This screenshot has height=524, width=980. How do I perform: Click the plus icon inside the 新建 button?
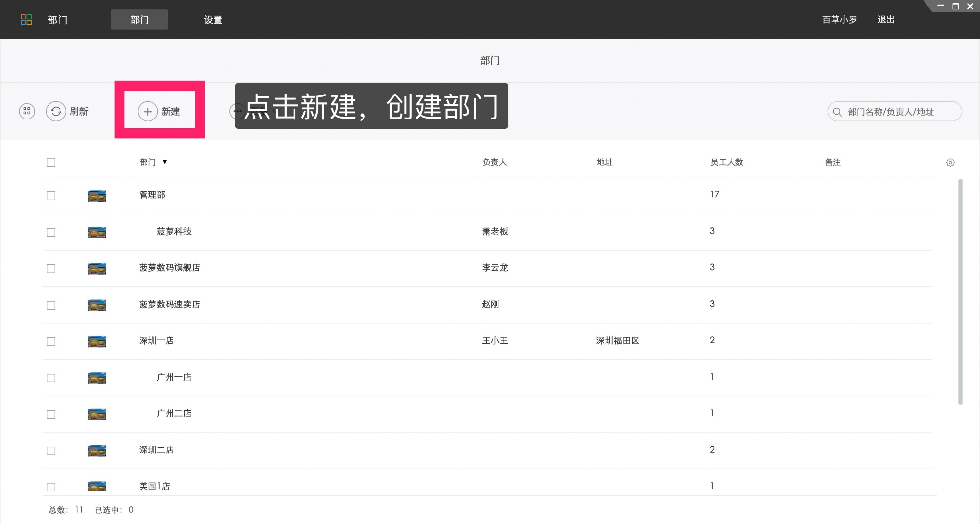tap(147, 111)
